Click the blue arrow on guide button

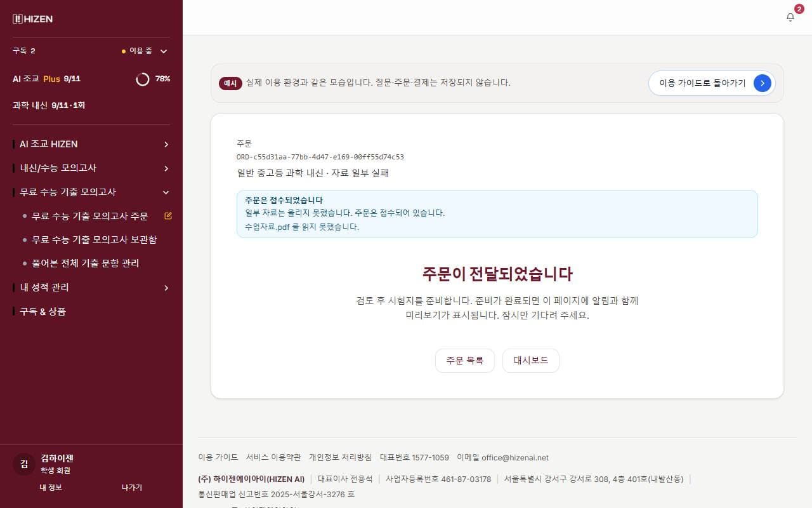point(763,83)
